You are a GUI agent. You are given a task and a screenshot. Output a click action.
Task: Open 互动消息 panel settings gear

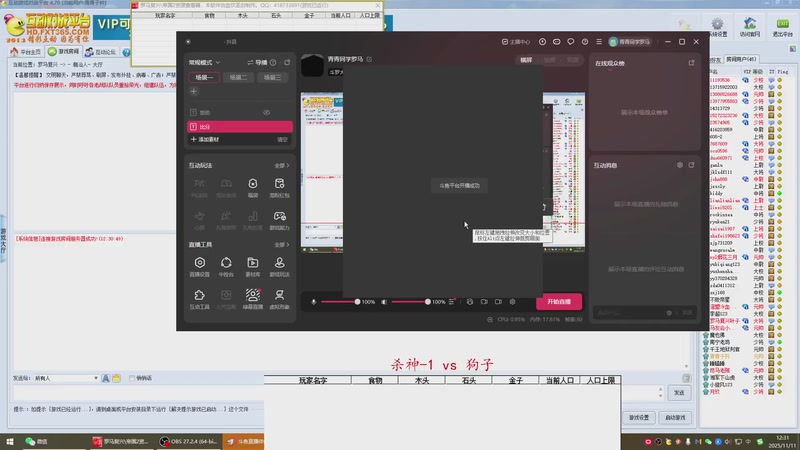(x=680, y=165)
